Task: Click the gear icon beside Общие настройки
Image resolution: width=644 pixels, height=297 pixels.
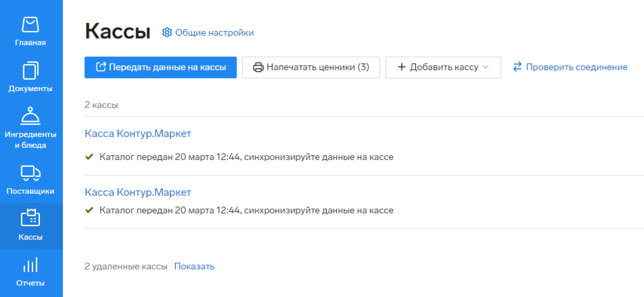Action: point(167,33)
